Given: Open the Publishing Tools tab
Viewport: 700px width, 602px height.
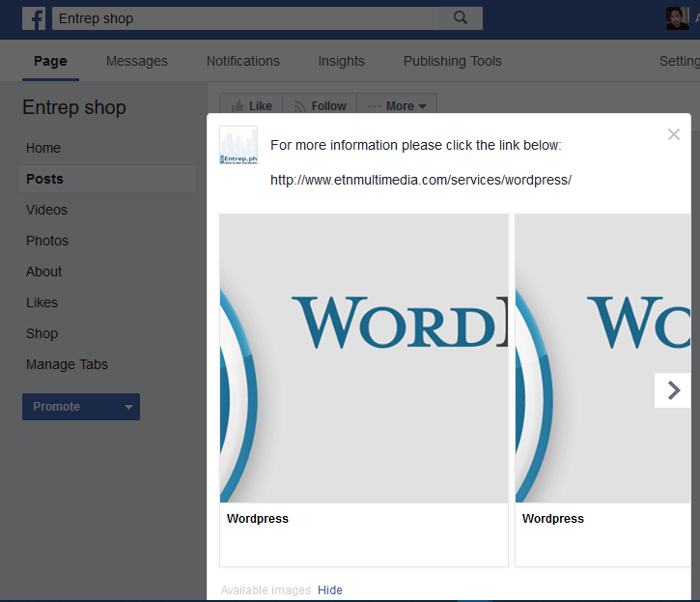Looking at the screenshot, I should pyautogui.click(x=452, y=61).
